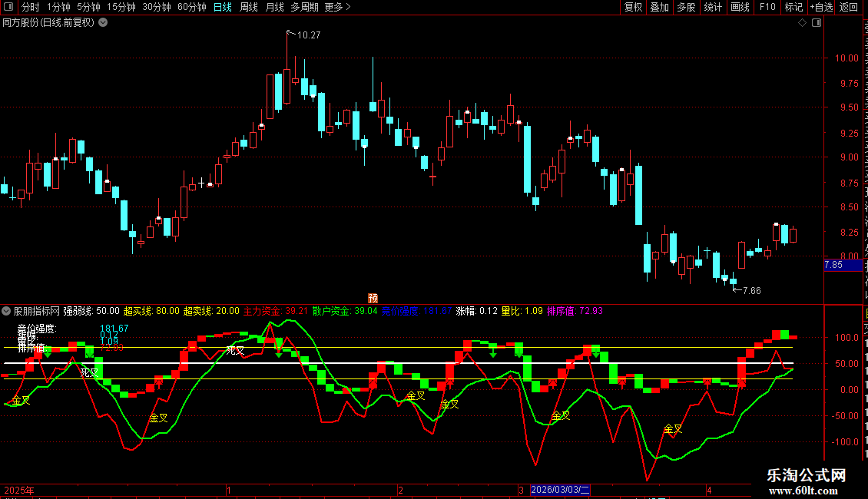Click the 超卖线: 20.00 readout
Screen dimensions: 868x499
coord(211,312)
